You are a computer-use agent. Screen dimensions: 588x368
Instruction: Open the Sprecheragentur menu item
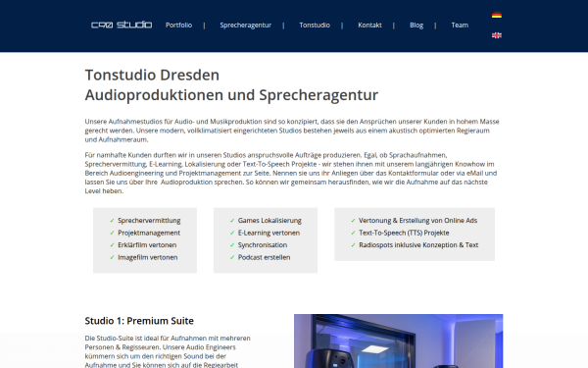tap(246, 26)
